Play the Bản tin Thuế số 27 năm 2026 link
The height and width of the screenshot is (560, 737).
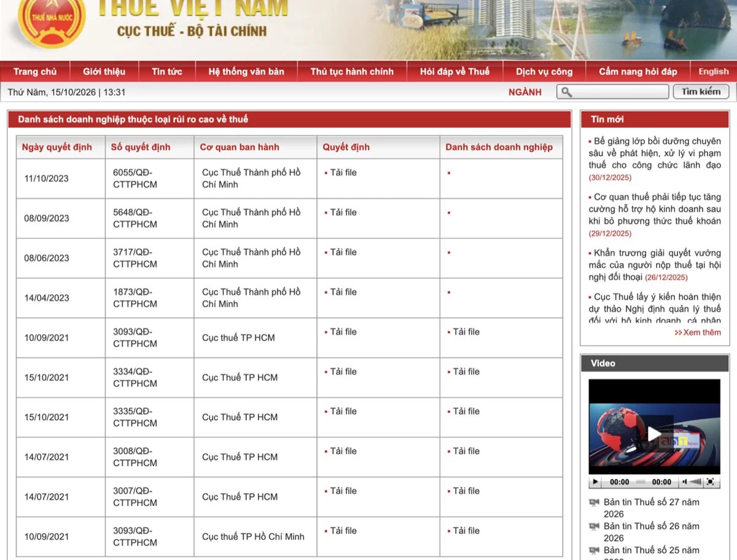coord(652,508)
